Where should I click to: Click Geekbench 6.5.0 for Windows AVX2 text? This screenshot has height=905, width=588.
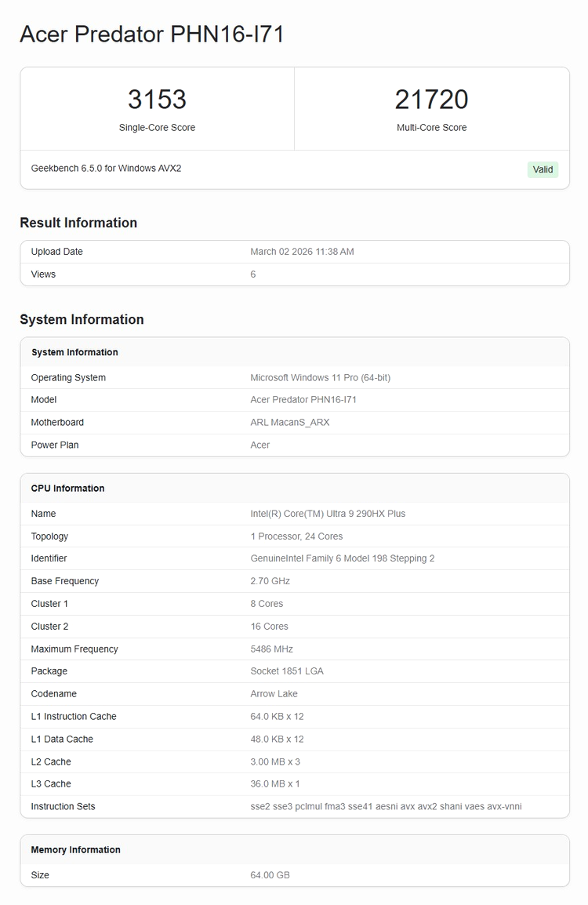106,169
